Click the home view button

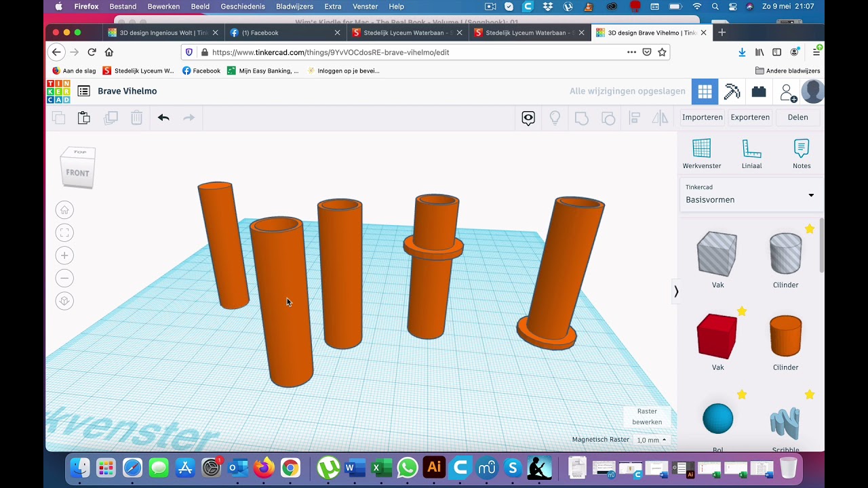(x=64, y=210)
